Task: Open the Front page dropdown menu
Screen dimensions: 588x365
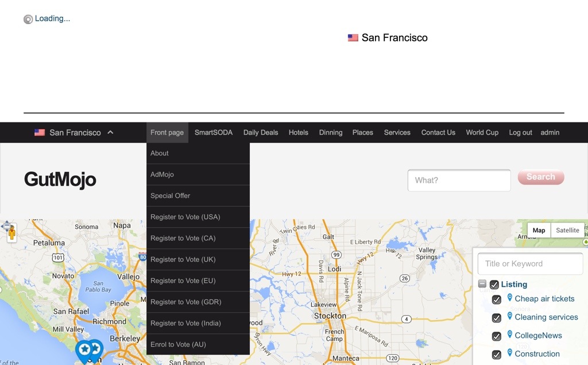Action: click(167, 132)
